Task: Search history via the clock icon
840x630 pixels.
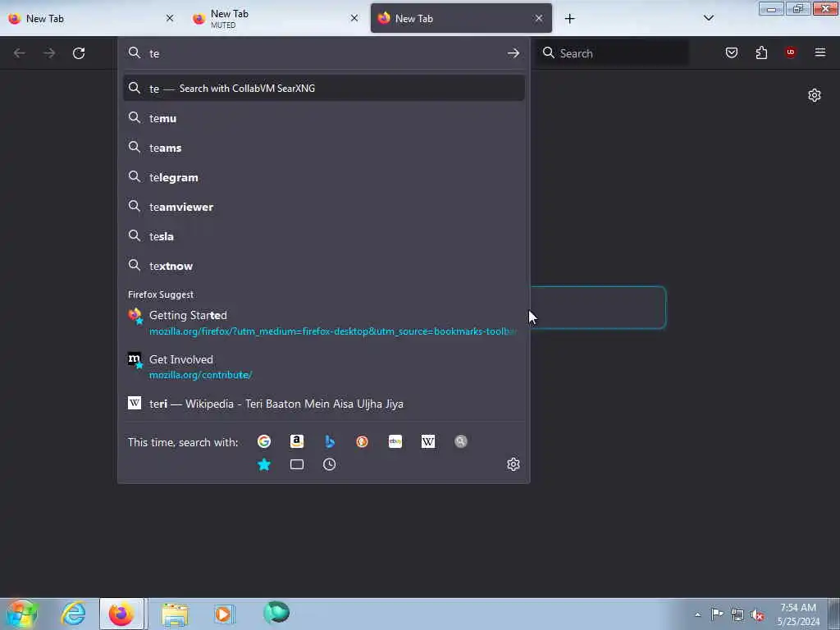Action: tap(330, 464)
